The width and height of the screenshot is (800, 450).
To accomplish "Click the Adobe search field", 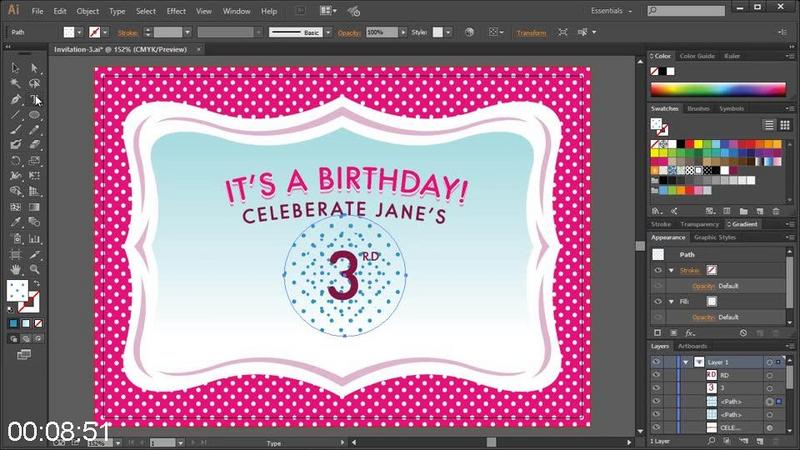I will (x=686, y=11).
